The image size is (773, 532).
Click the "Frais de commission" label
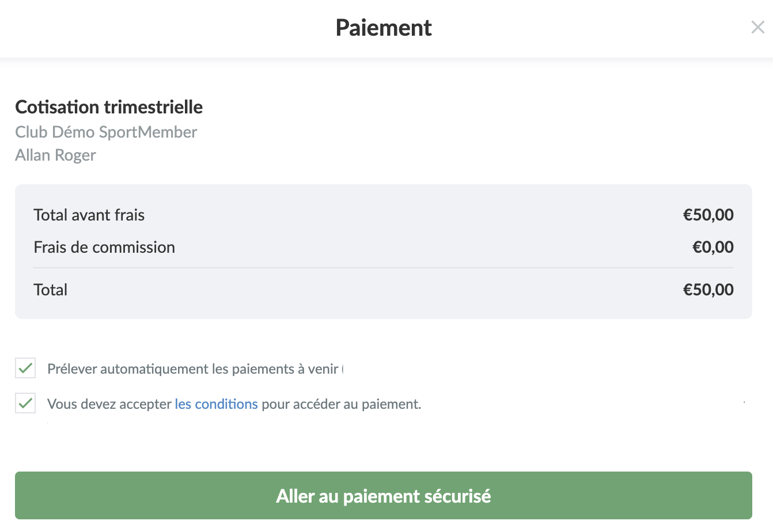(104, 247)
